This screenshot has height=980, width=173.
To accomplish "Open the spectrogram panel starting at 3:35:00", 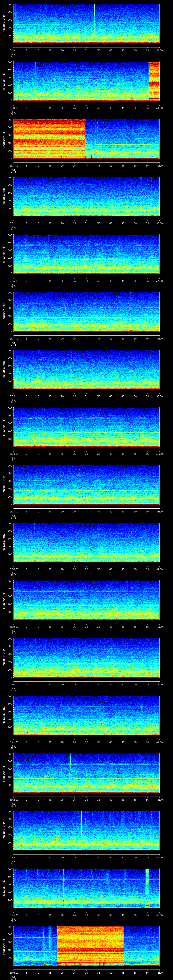I will coord(86,369).
